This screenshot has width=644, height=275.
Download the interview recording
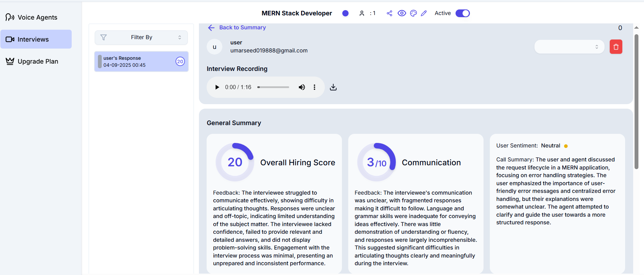pyautogui.click(x=333, y=87)
